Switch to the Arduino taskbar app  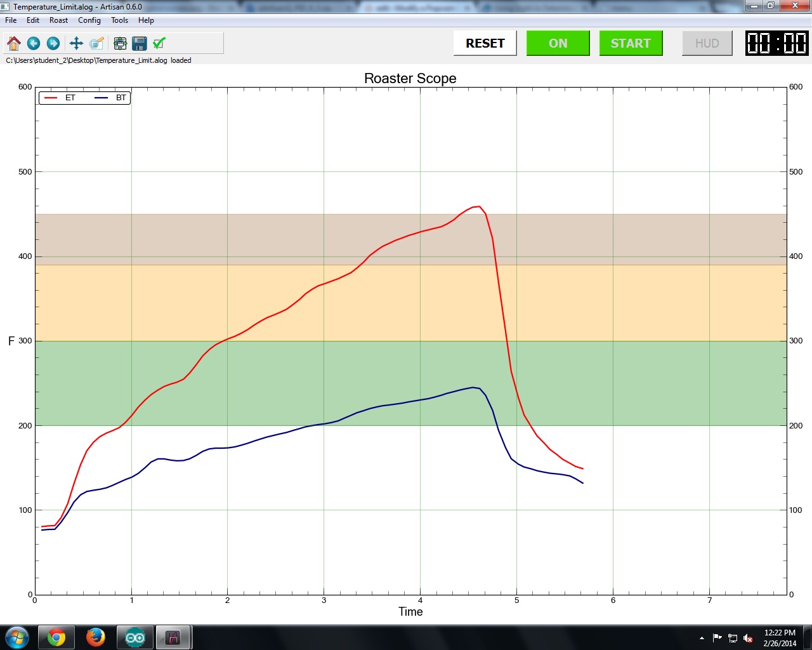tap(135, 637)
